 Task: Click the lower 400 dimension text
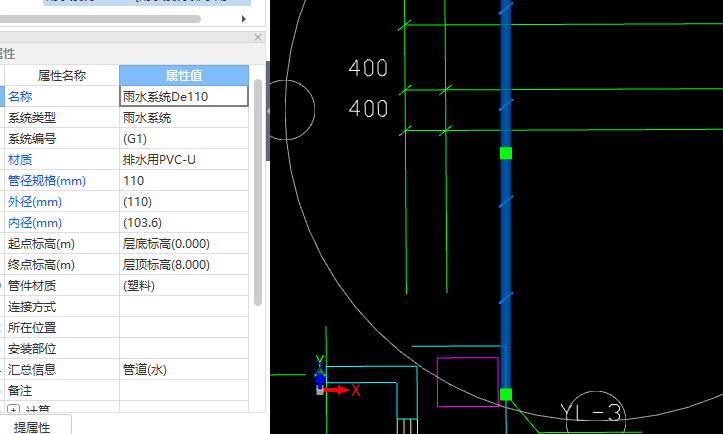[x=368, y=109]
